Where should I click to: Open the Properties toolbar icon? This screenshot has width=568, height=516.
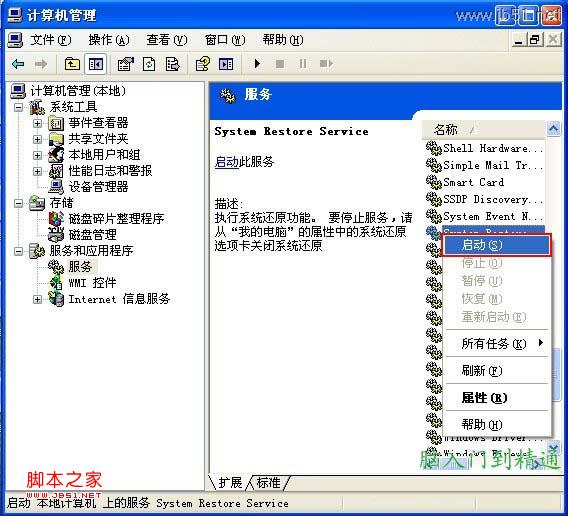click(126, 64)
